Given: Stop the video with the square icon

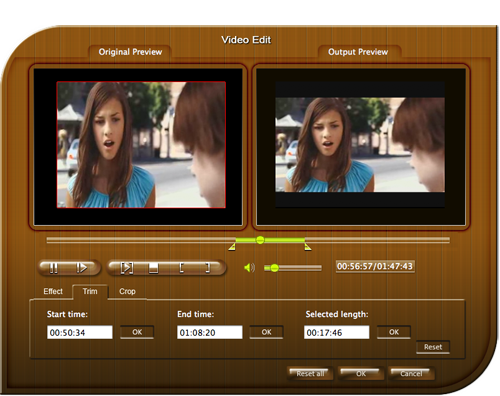Looking at the screenshot, I should (153, 268).
